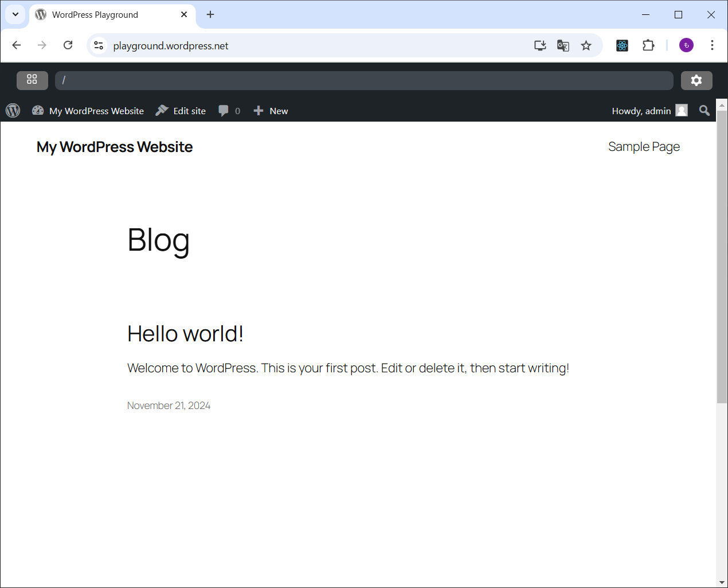Open a new browser tab
Screen dimensions: 728x588
(210, 14)
